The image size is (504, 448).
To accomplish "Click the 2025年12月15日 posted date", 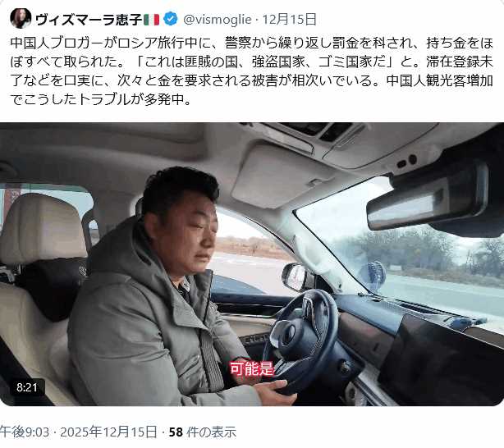I will pos(108,432).
